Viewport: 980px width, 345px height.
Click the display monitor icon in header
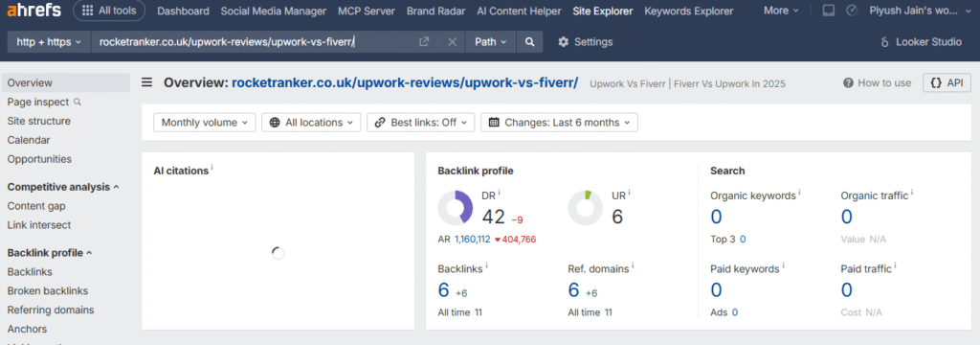tap(828, 11)
